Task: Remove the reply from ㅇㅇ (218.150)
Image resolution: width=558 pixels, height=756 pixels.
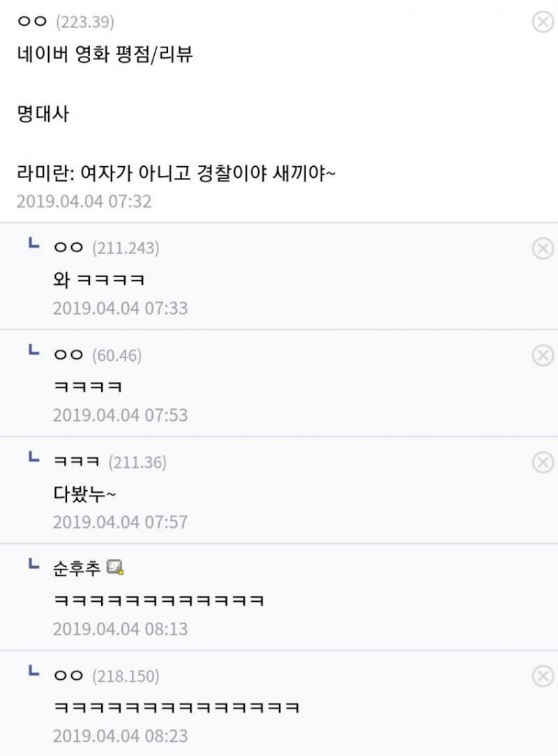Action: [x=543, y=676]
